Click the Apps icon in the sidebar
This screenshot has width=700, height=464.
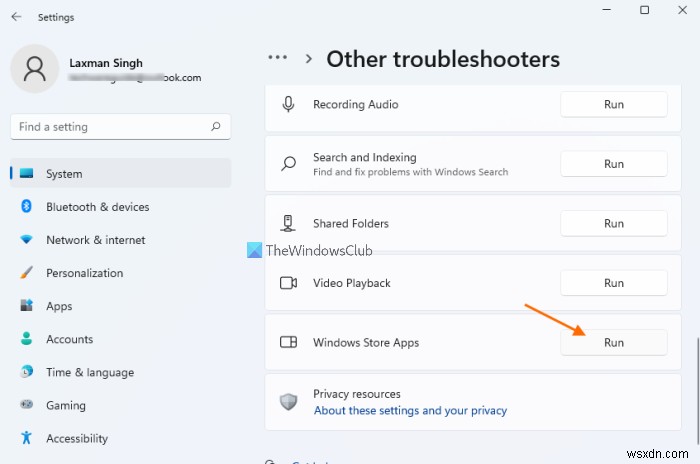[26, 306]
